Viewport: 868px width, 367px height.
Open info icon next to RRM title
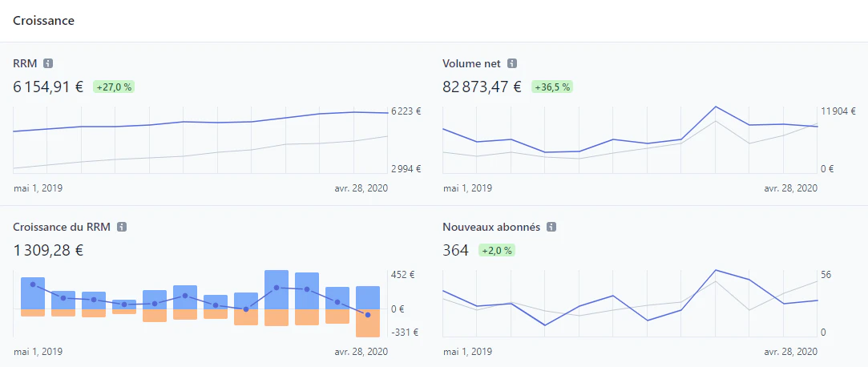pyautogui.click(x=48, y=63)
